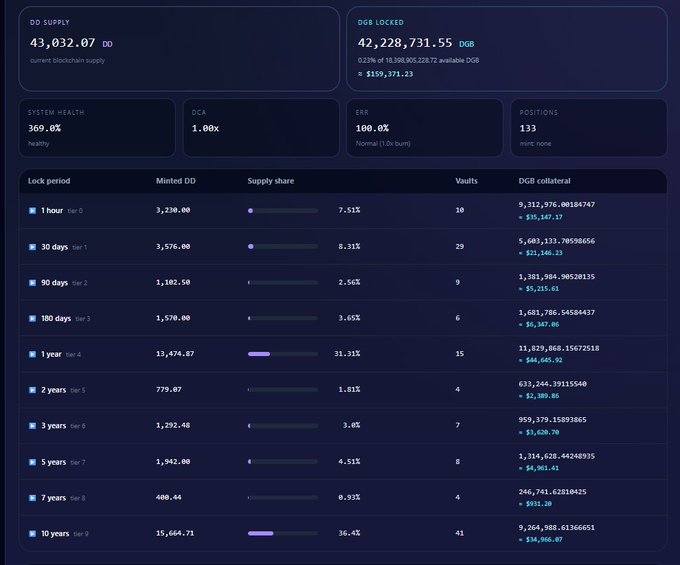Click collateral 1,381,984.90520135
The width and height of the screenshot is (680, 565).
point(557,277)
